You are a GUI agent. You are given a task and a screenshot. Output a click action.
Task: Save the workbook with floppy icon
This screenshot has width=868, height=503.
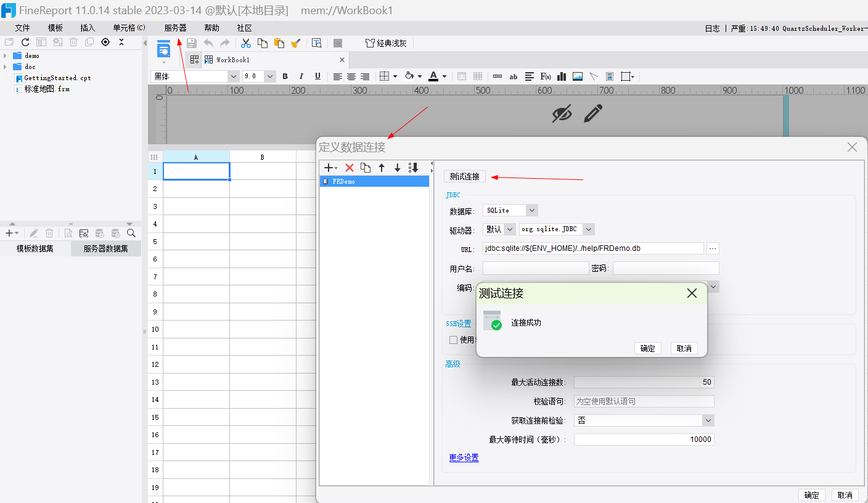pyautogui.click(x=192, y=43)
